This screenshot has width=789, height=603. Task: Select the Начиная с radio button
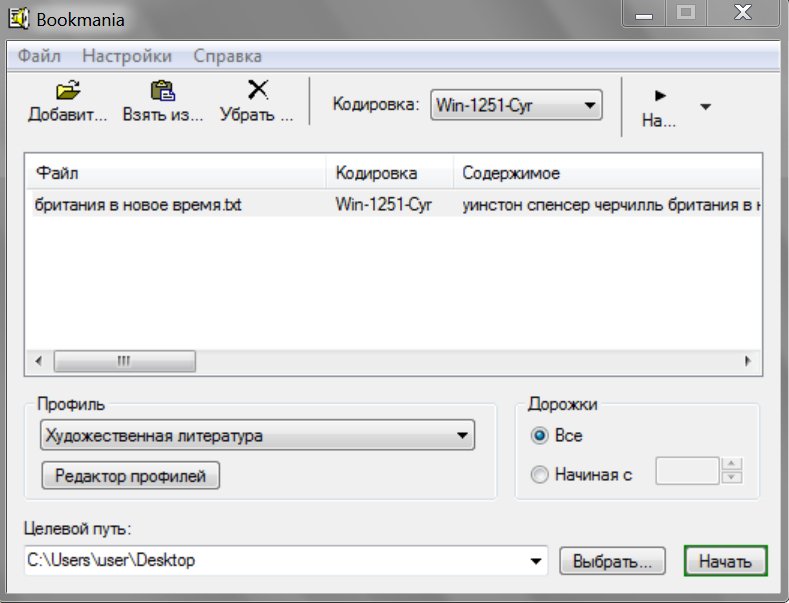click(539, 474)
